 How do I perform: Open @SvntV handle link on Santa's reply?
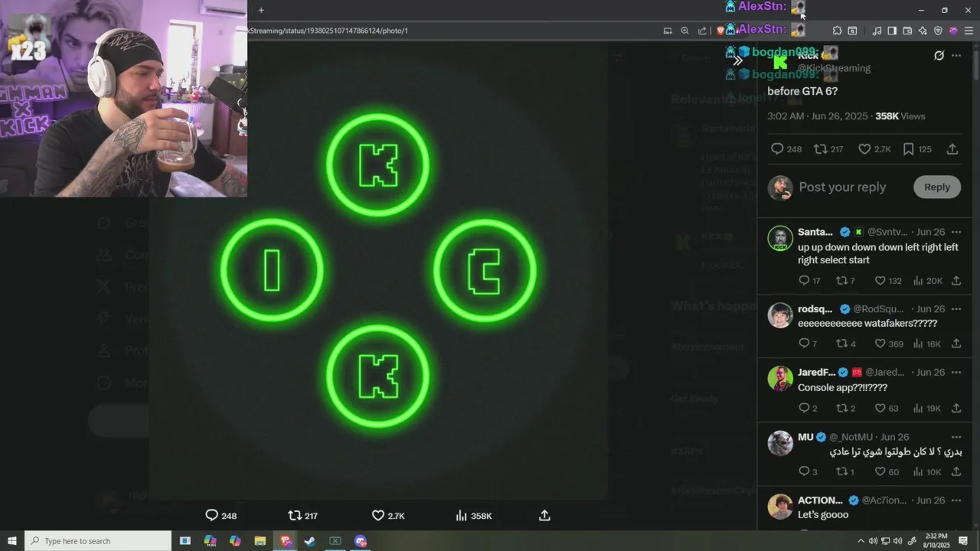[x=887, y=232]
